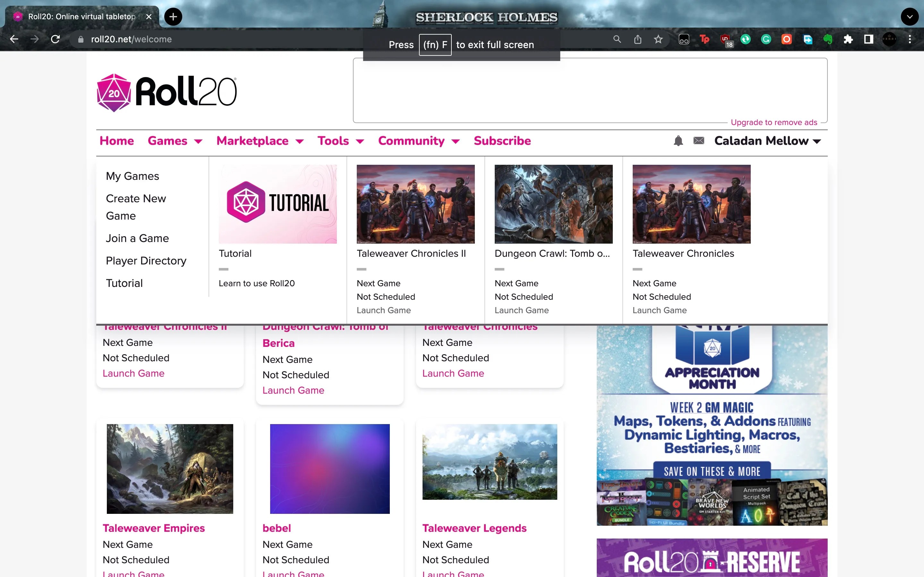Reload the page with refresh icon
The image size is (924, 577).
click(56, 39)
